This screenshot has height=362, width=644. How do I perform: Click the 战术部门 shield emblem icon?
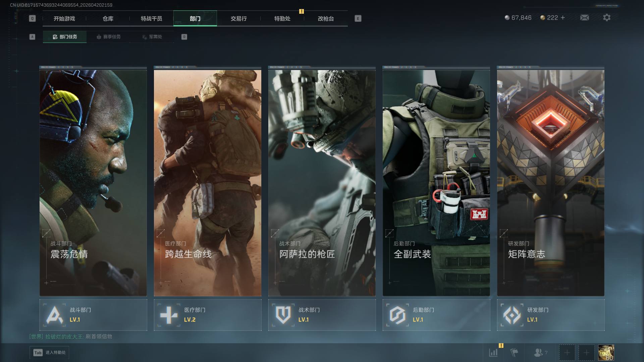tap(283, 315)
